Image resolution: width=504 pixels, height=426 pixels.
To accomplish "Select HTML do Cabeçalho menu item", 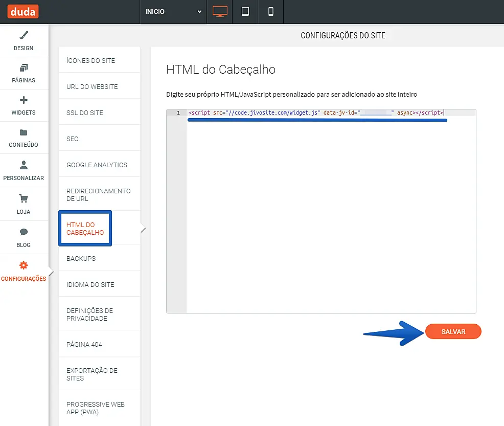I will click(x=85, y=229).
